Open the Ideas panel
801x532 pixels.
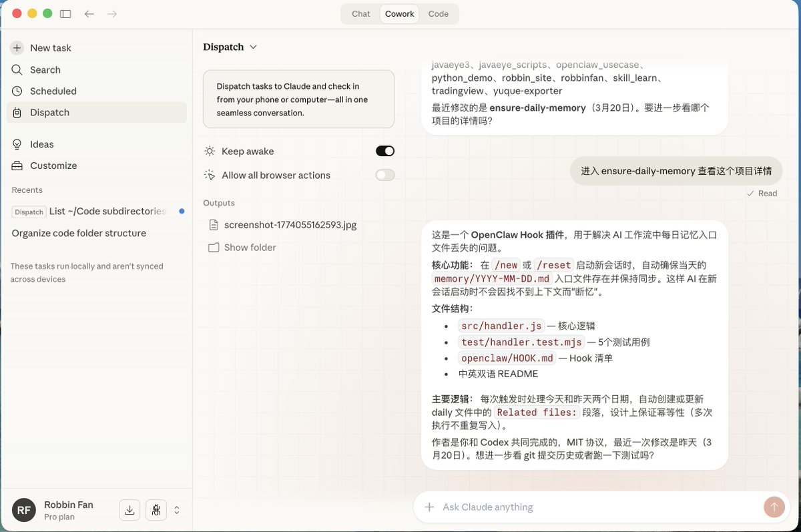click(41, 144)
